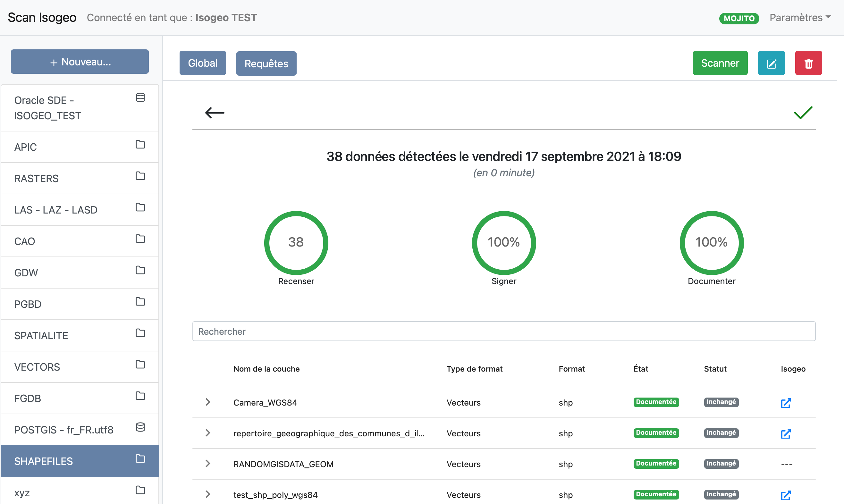Viewport: 844px width, 504px height.
Task: Open Camera_WGS84 Isogeo external link icon
Action: click(x=785, y=403)
